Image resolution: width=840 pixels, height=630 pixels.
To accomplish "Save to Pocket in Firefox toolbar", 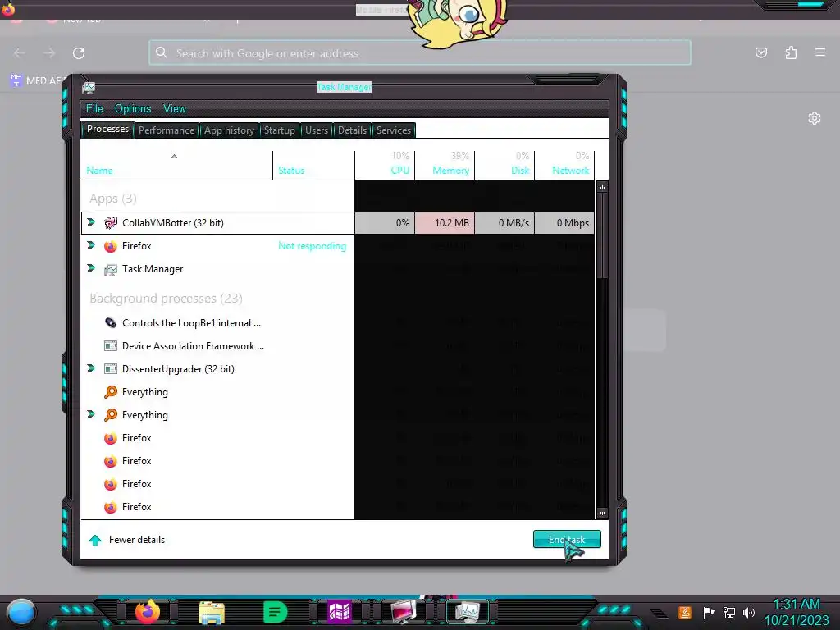I will point(761,52).
